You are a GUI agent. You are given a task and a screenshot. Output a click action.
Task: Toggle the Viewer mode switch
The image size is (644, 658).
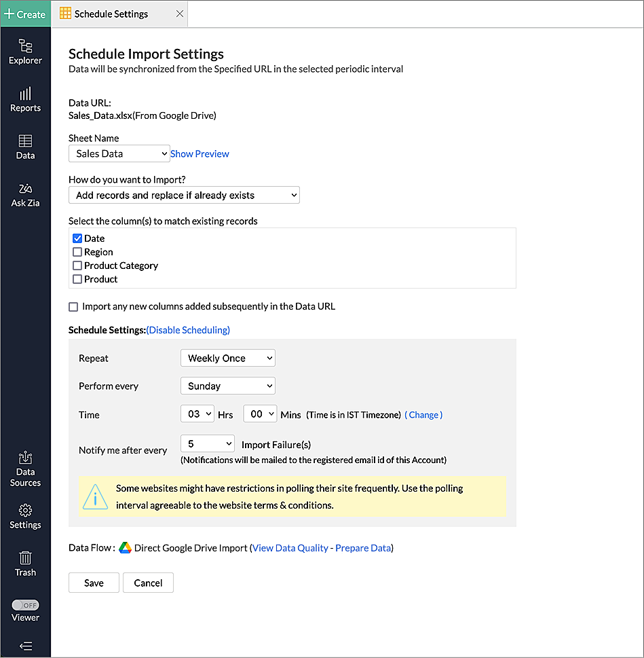coord(26,605)
